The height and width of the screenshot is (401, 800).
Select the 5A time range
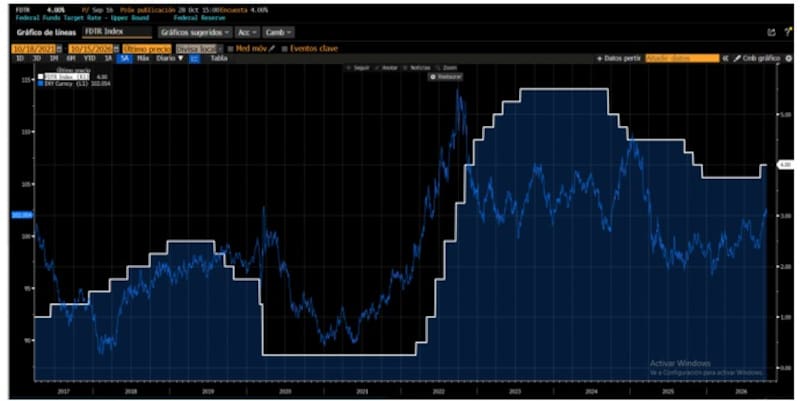pos(124,59)
